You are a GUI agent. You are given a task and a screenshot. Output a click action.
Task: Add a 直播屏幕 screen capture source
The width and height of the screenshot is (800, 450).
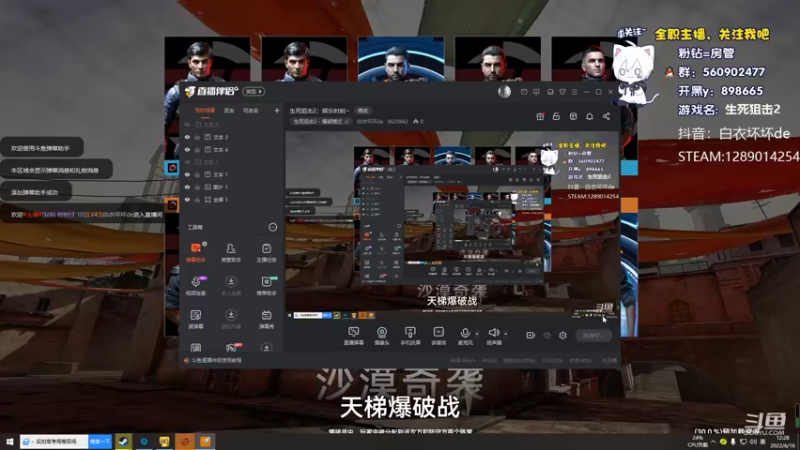click(x=353, y=336)
